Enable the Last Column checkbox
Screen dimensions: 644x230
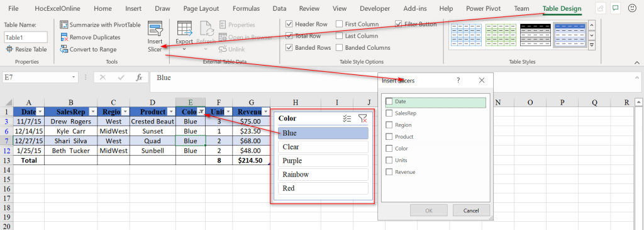(339, 36)
